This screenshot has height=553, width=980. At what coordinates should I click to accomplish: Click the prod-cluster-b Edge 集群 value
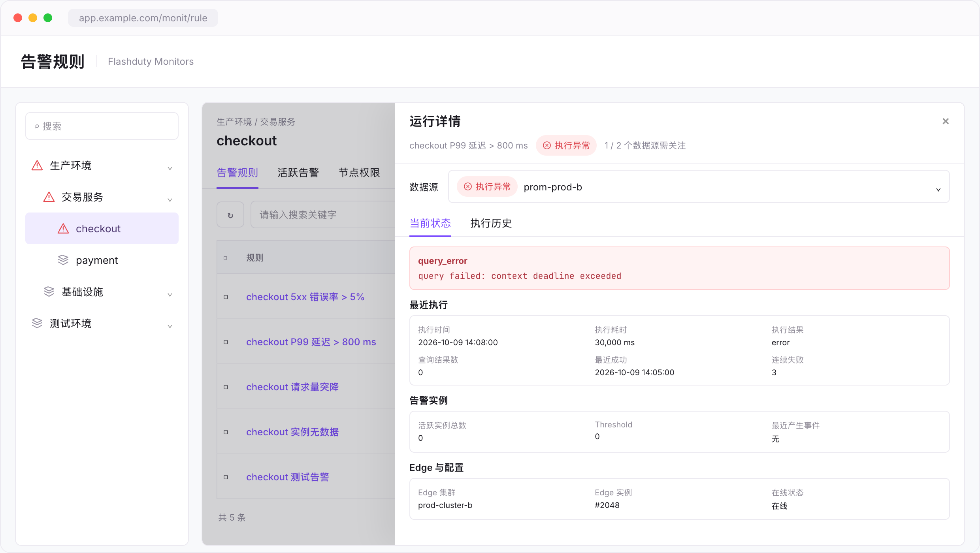click(445, 506)
